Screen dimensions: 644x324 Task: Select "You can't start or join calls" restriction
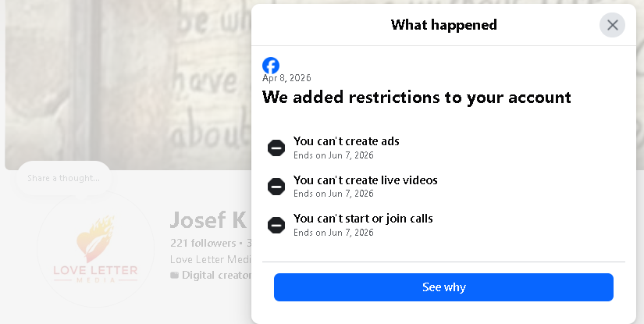point(363,219)
